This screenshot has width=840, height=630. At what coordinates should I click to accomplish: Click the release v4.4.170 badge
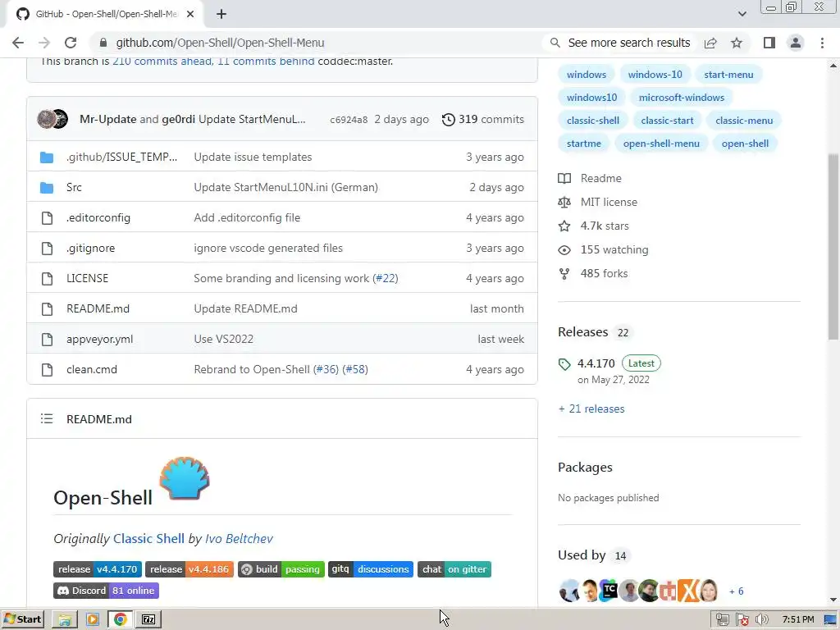pyautogui.click(x=98, y=569)
